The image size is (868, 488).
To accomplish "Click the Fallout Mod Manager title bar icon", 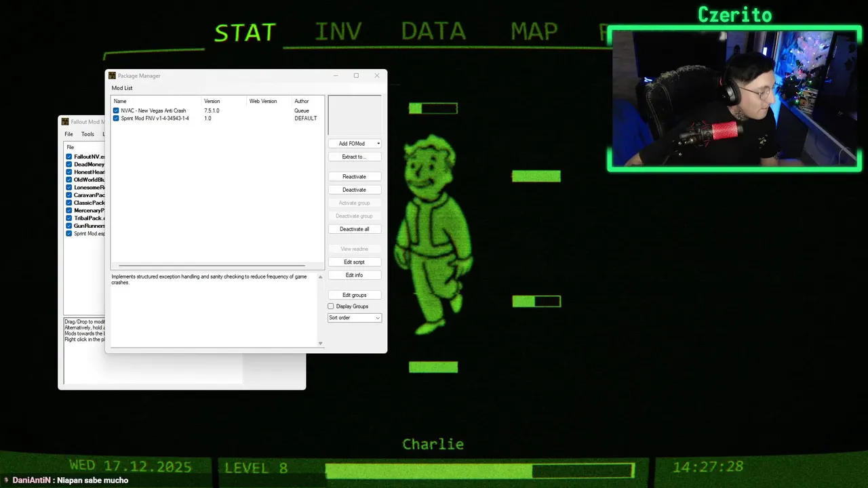I will pyautogui.click(x=65, y=122).
